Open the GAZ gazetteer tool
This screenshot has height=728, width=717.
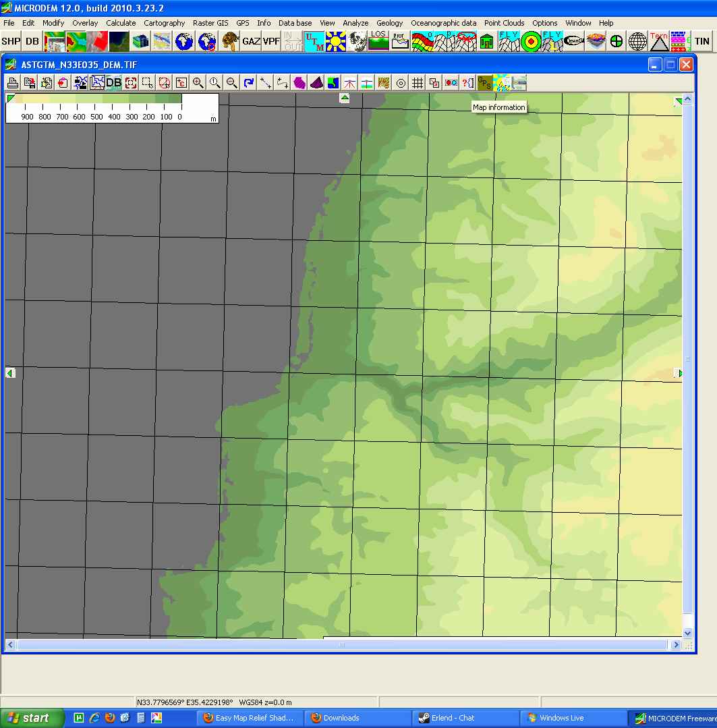tap(251, 41)
